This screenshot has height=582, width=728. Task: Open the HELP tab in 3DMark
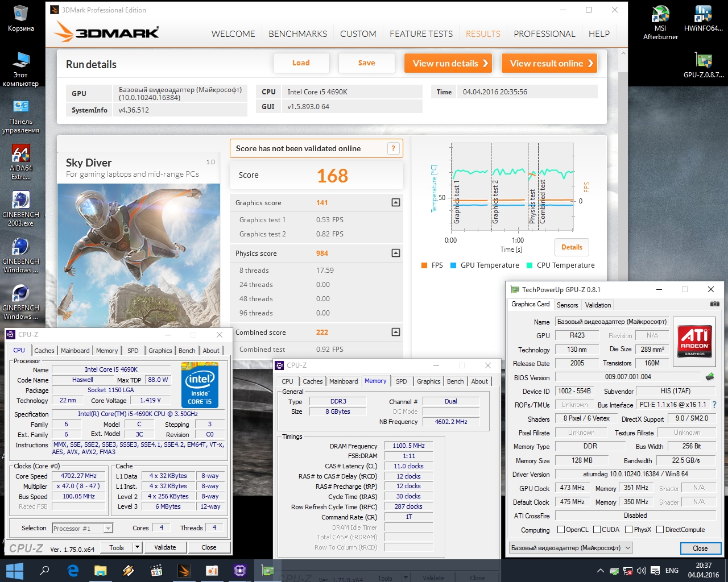point(599,34)
